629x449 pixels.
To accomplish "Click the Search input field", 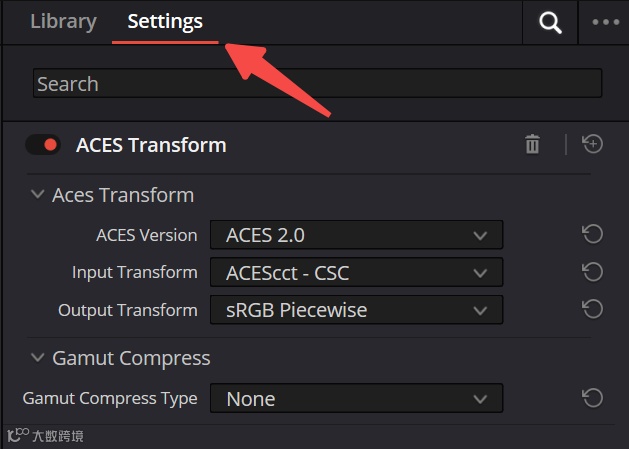I will coord(317,84).
